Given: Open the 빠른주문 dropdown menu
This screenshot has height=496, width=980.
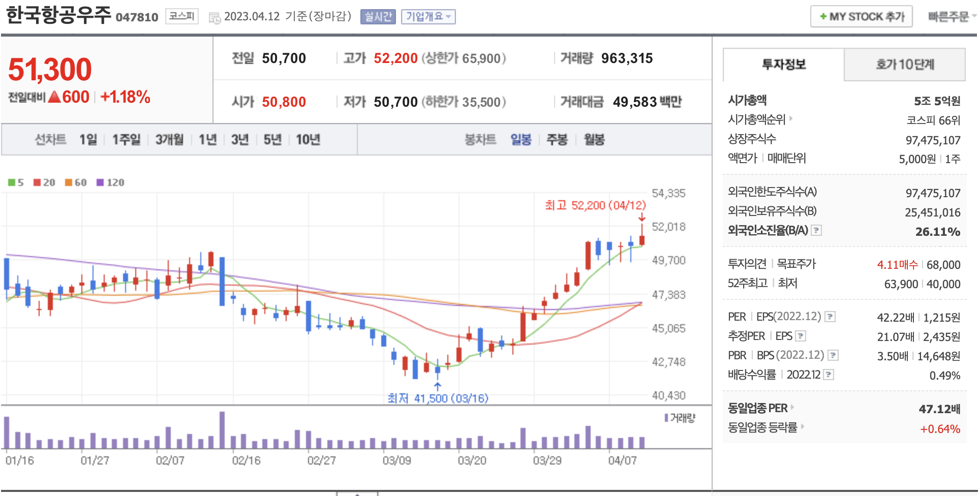Looking at the screenshot, I should point(951,17).
